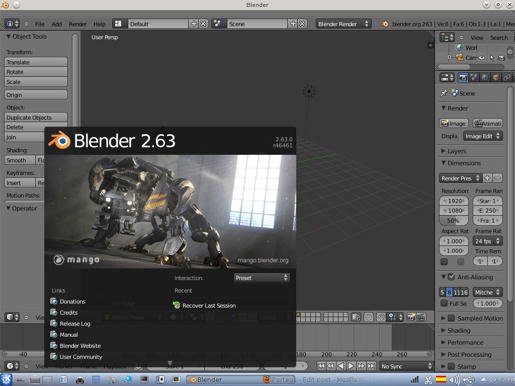Click the network signal tray icon
Image resolution: width=515 pixels, height=386 pixels.
[x=414, y=380]
